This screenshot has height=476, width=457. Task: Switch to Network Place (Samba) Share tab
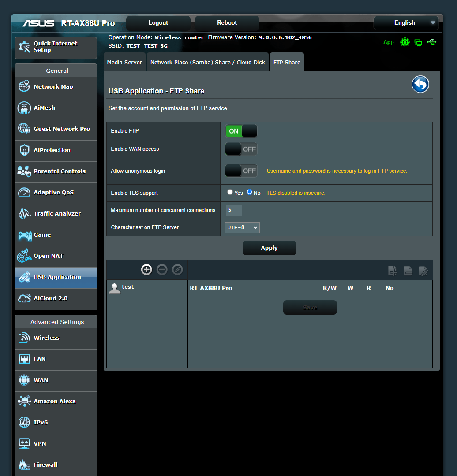pyautogui.click(x=207, y=62)
